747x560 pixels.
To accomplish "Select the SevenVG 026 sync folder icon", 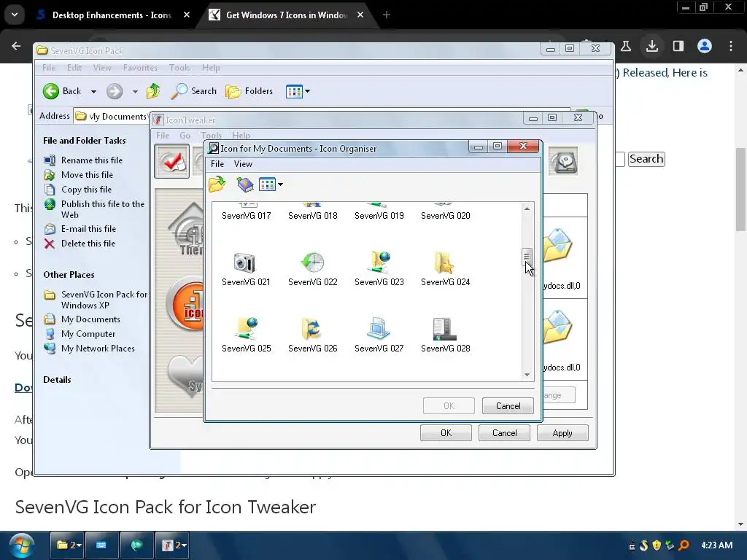I will pyautogui.click(x=312, y=329).
